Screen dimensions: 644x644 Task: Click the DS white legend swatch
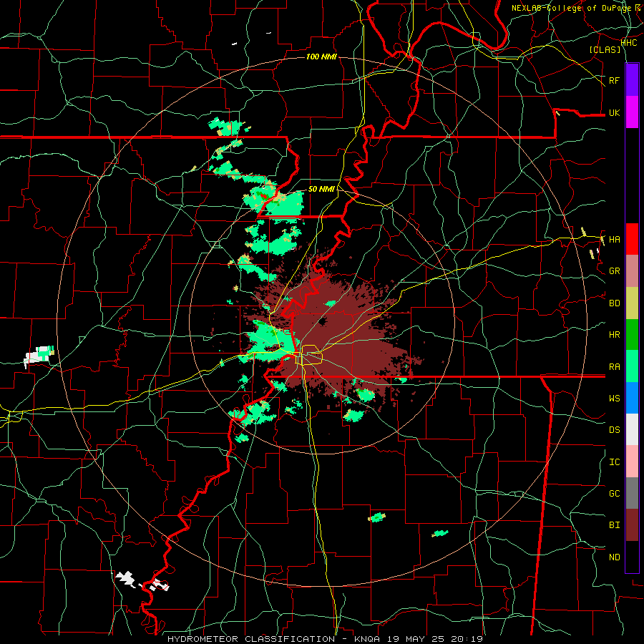tap(632, 429)
